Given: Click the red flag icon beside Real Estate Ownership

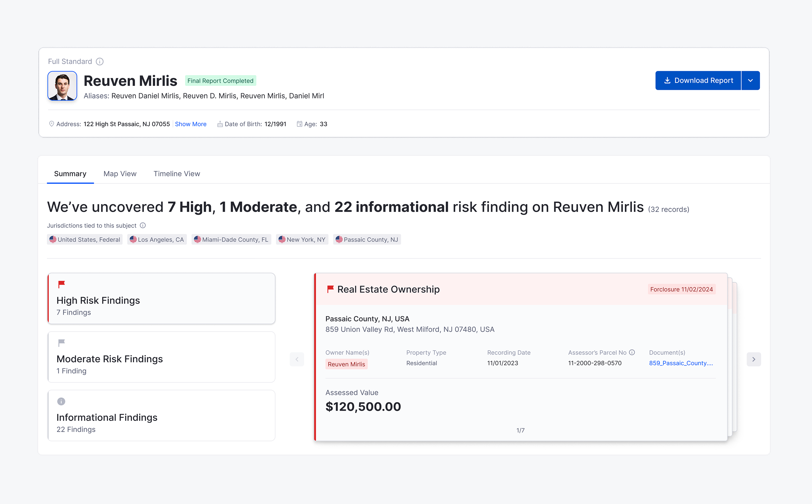Looking at the screenshot, I should pos(330,289).
